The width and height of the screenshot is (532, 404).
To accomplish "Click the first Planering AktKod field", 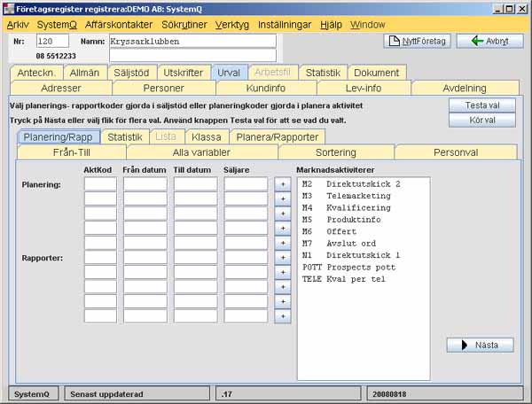I will (x=100, y=184).
